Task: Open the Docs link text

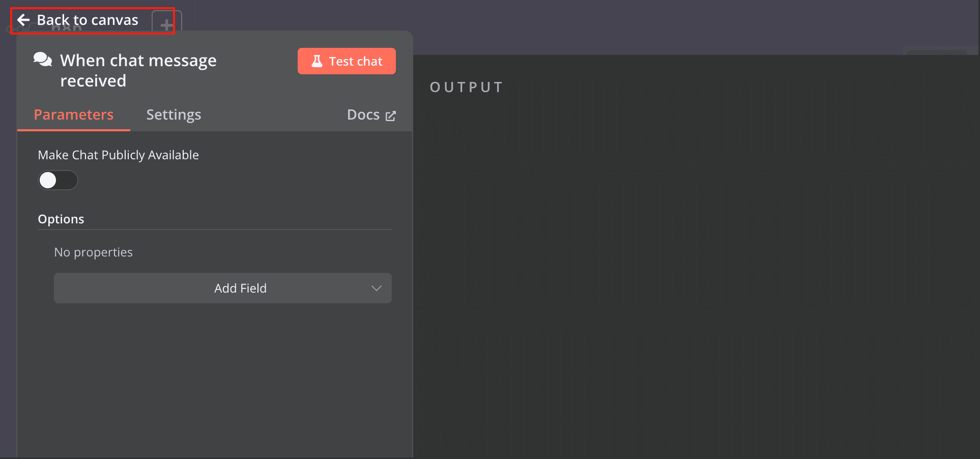Action: point(363,114)
